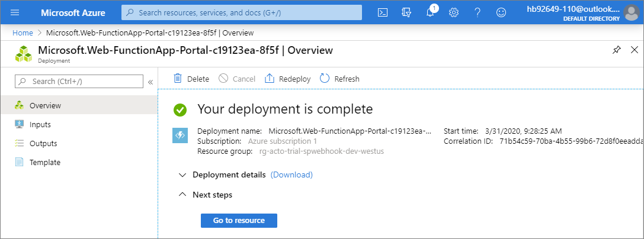Screen dimensions: 644x239
Task: Click the Redeploy upload icon
Action: click(270, 78)
